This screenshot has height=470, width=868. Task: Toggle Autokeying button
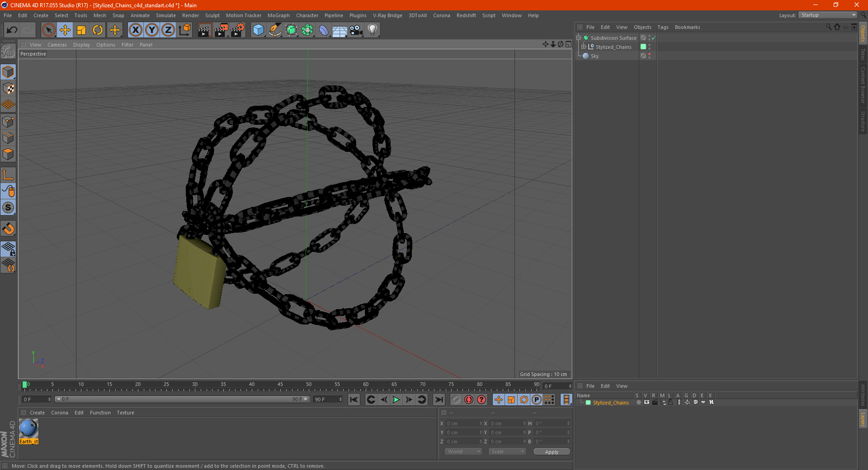(469, 399)
